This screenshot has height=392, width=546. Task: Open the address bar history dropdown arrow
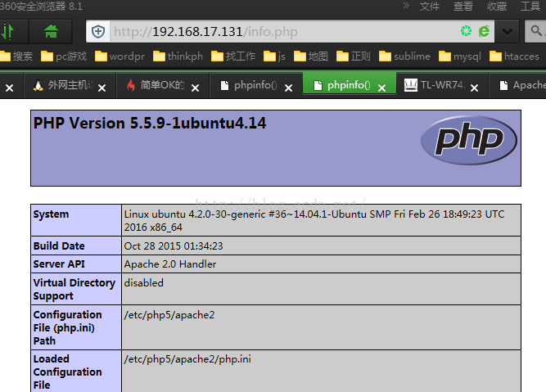coord(508,32)
